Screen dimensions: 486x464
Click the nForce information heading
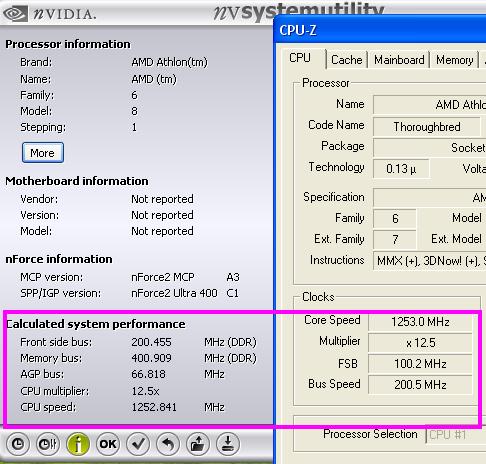point(59,259)
